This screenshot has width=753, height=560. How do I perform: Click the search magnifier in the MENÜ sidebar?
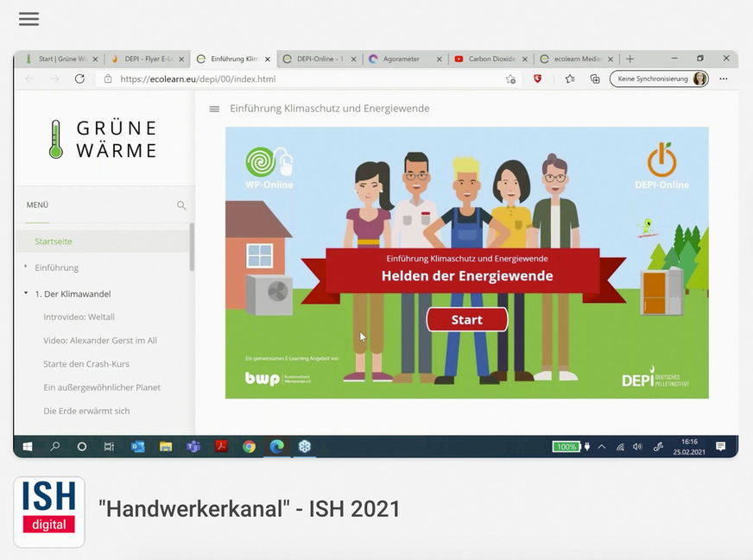(x=181, y=205)
